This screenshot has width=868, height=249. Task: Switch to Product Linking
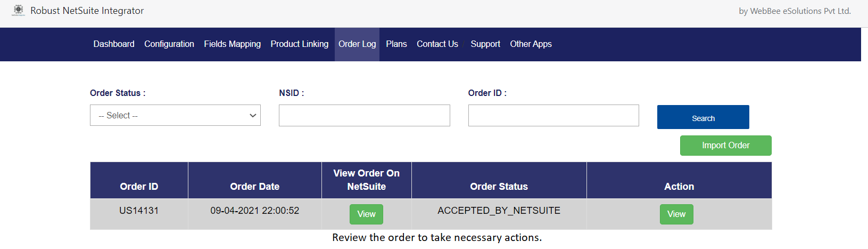click(x=300, y=44)
